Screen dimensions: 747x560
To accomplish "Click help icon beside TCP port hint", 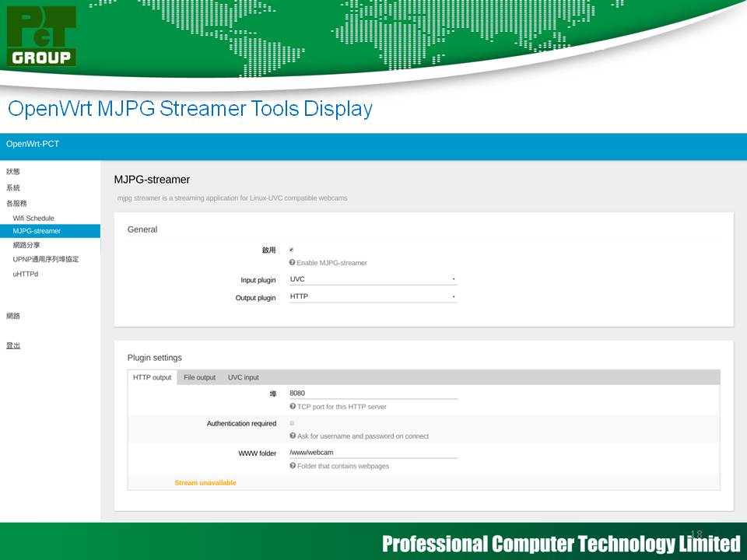I will 293,407.
